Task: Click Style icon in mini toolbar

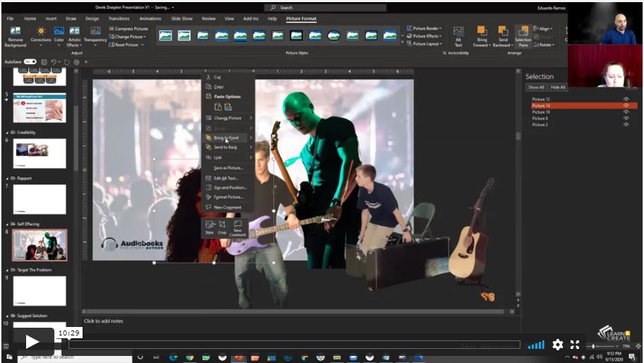Action: (209, 225)
